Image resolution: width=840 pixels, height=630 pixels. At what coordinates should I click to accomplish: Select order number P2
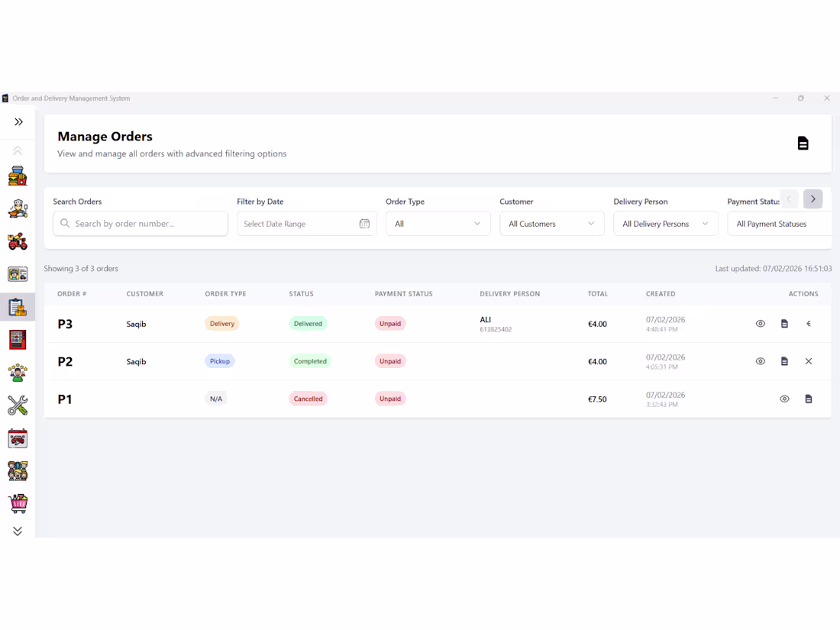[x=65, y=362]
